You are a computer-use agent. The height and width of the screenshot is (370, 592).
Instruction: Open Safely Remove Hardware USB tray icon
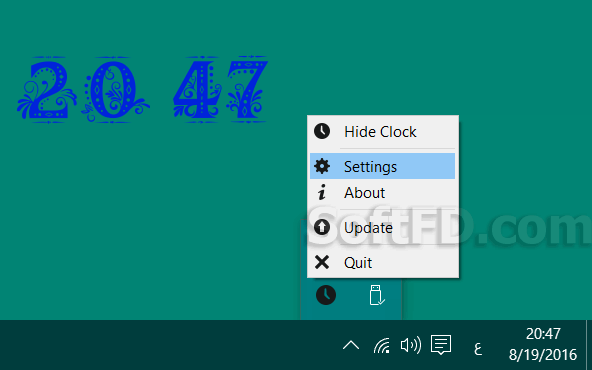click(x=377, y=295)
